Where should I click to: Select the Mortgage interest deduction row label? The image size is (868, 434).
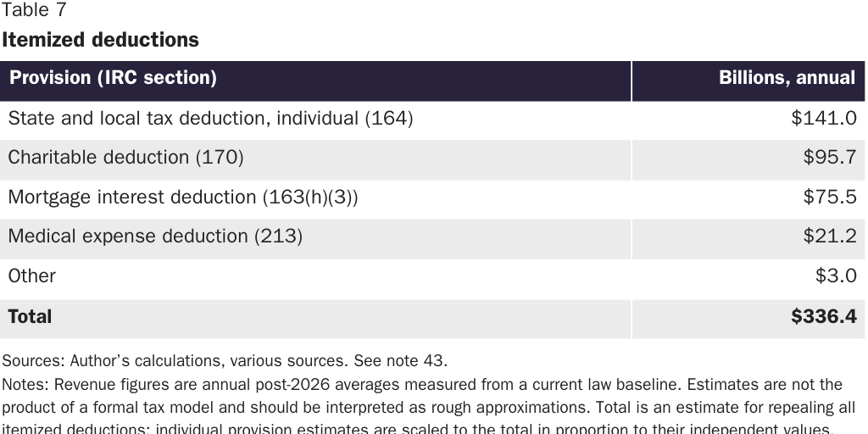tap(183, 198)
